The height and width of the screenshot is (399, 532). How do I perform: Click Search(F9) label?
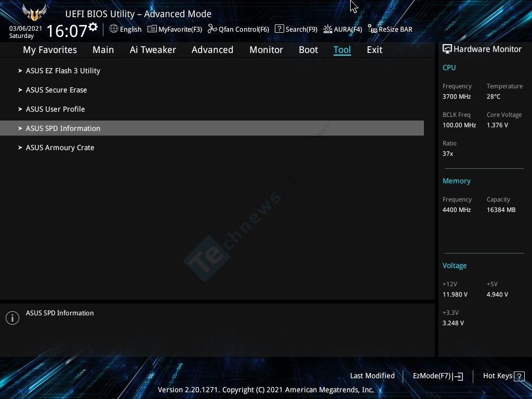coord(301,30)
